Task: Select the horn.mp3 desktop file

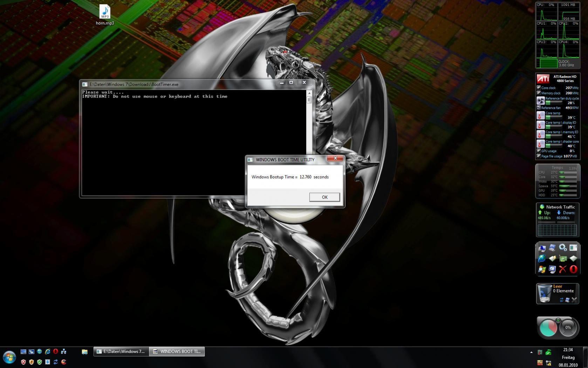Action: click(x=105, y=15)
